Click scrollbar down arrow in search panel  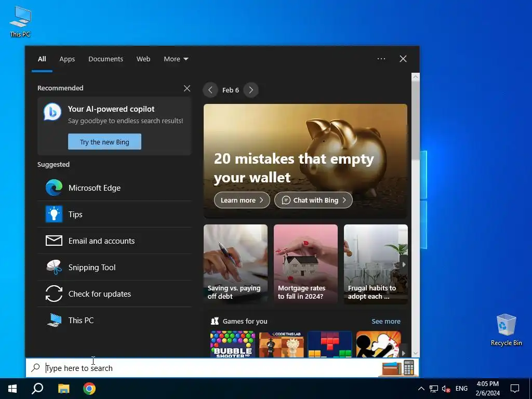pos(415,353)
